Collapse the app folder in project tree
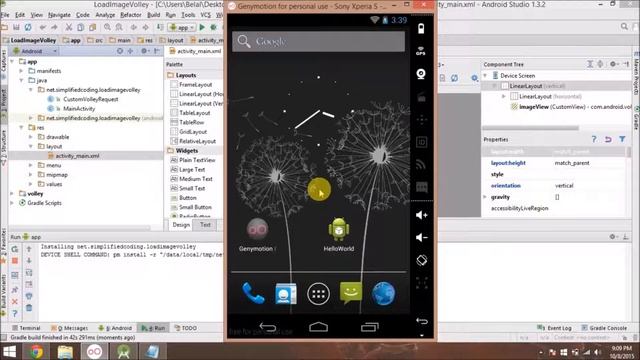This screenshot has width=640, height=360. [x=12, y=62]
